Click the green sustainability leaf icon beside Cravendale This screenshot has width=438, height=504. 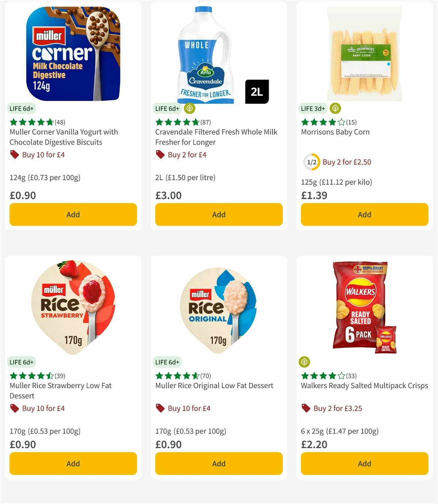pyautogui.click(x=189, y=108)
